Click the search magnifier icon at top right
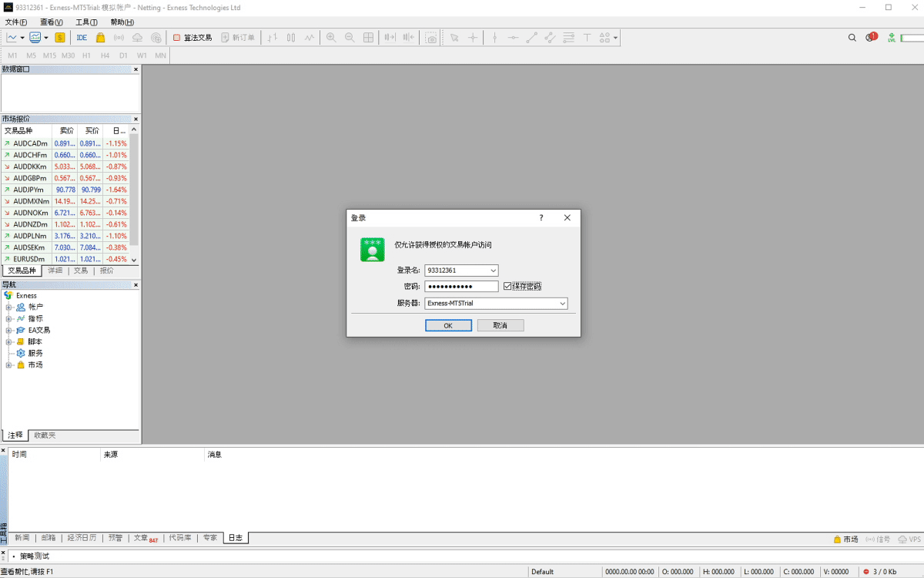This screenshot has height=578, width=924. [x=852, y=37]
